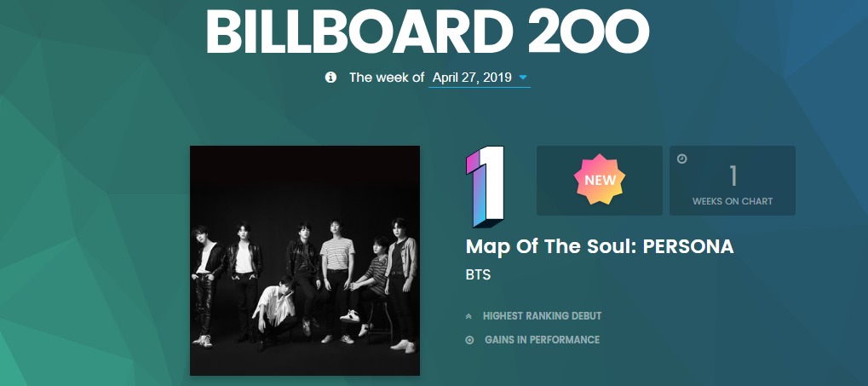
Task: Click the HIGHEST RANKING DEBUT label
Action: click(x=542, y=316)
